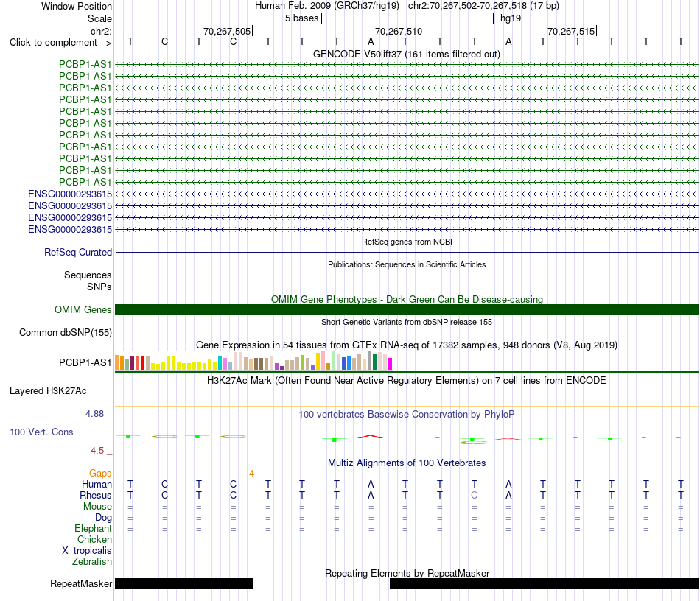Image resolution: width=700 pixels, height=601 pixels.
Task: Select the Dog species label
Action: (103, 518)
